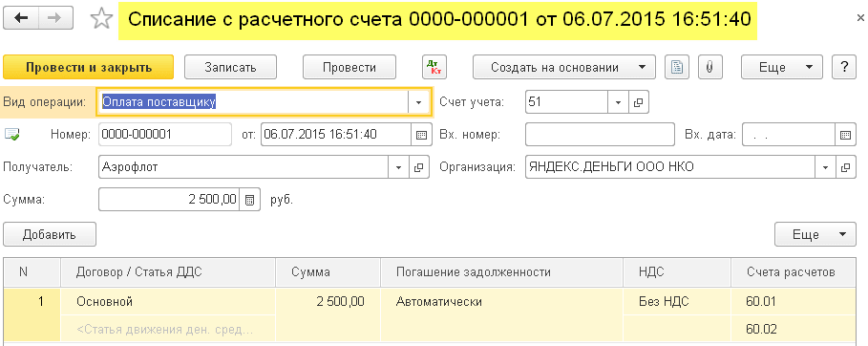Viewport: 868px width, 346px height.
Task: Add document to favorites with star icon
Action: (x=101, y=19)
